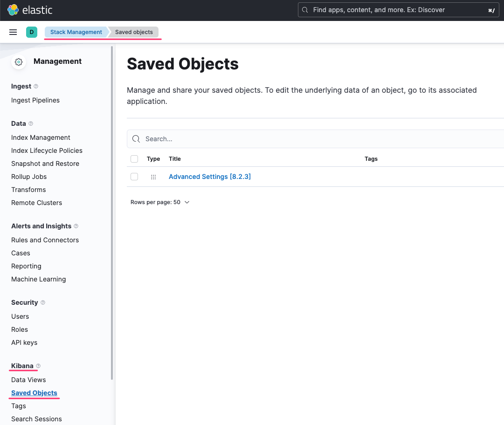Click the help icon next to Kibana
Image resolution: width=504 pixels, height=425 pixels.
(x=38, y=366)
